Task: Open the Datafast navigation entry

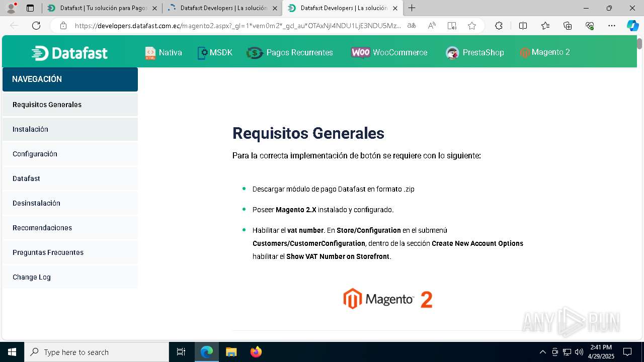Action: 70,178
